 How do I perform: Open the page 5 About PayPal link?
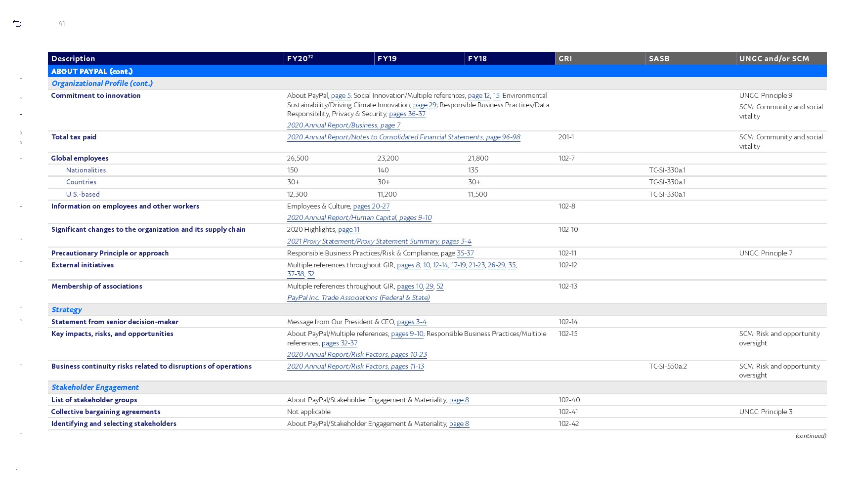pos(341,96)
